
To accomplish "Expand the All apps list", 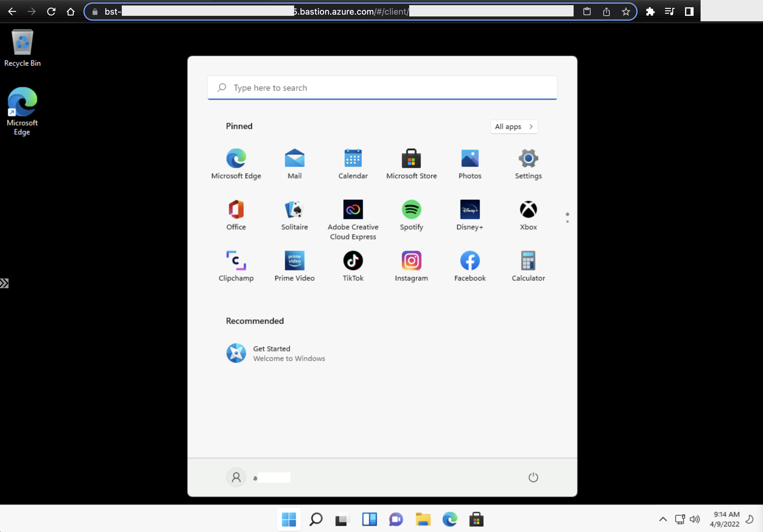I will [513, 127].
